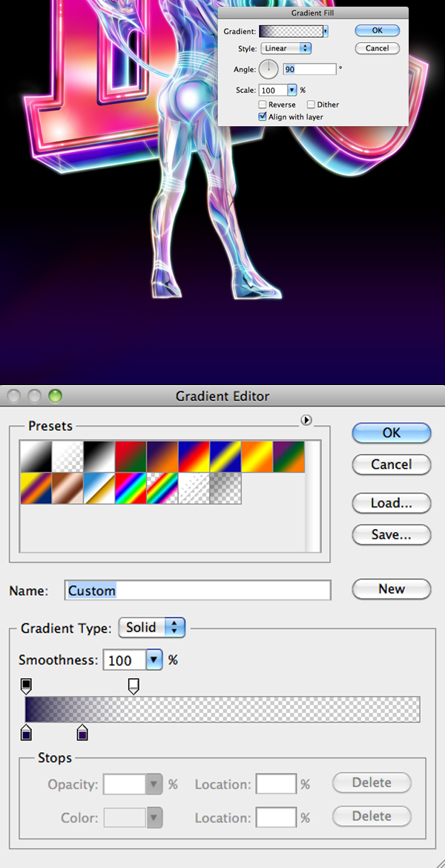The width and height of the screenshot is (445, 868).
Task: Click Delete for the opacity stop
Action: pos(372,783)
